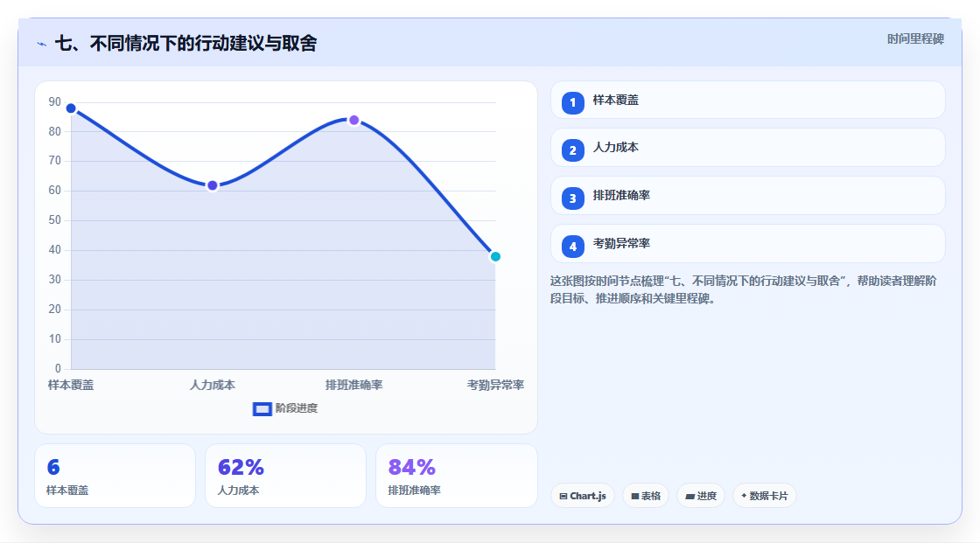Open the 样本覆盖 milestone row
Screen dimensions: 980x543
click(x=747, y=100)
